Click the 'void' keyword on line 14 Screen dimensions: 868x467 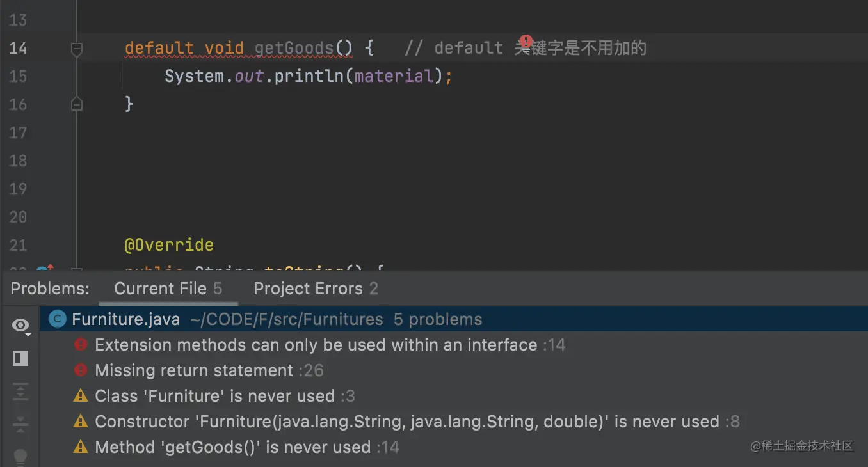pyautogui.click(x=224, y=48)
